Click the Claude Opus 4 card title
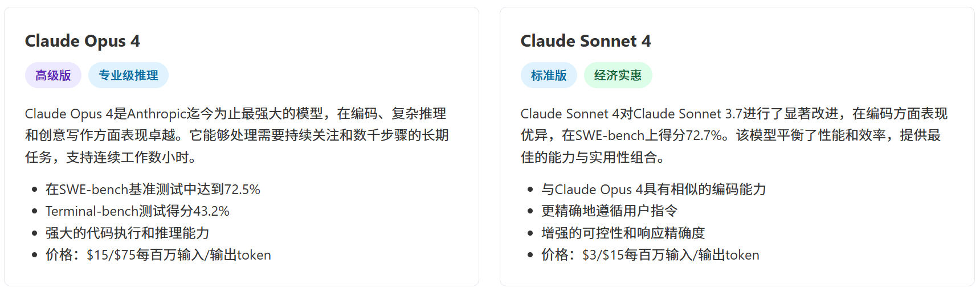This screenshot has width=980, height=292. click(x=82, y=41)
